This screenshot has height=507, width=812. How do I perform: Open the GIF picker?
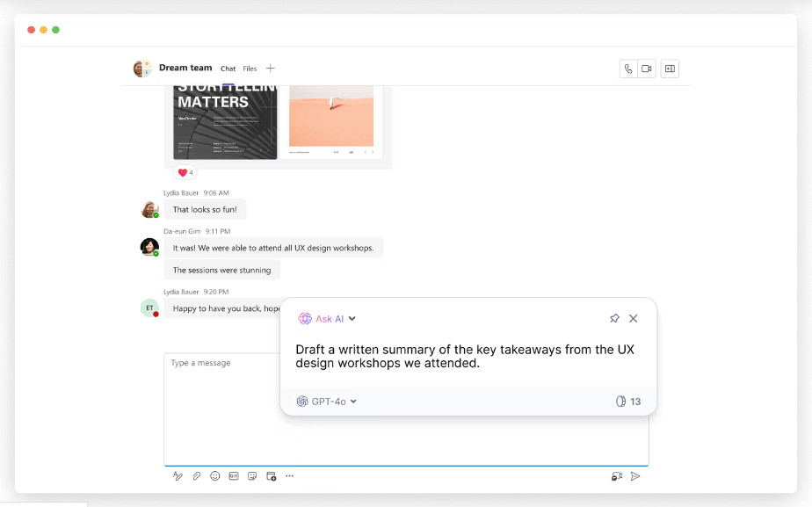[234, 476]
